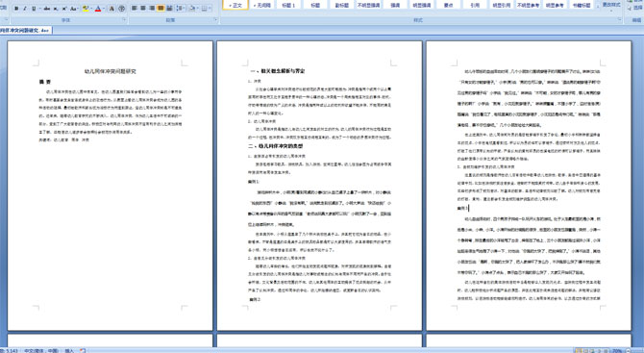Viewport: 644px width, 353px height.
Task: Toggle the 插入 insert mode indicator
Action: click(69, 350)
